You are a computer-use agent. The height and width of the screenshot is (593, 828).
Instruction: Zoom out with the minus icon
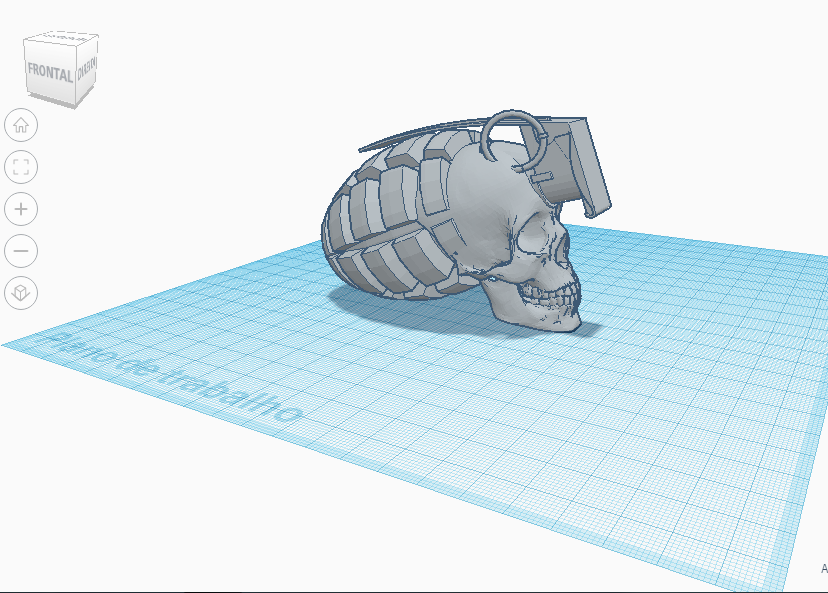tap(21, 251)
